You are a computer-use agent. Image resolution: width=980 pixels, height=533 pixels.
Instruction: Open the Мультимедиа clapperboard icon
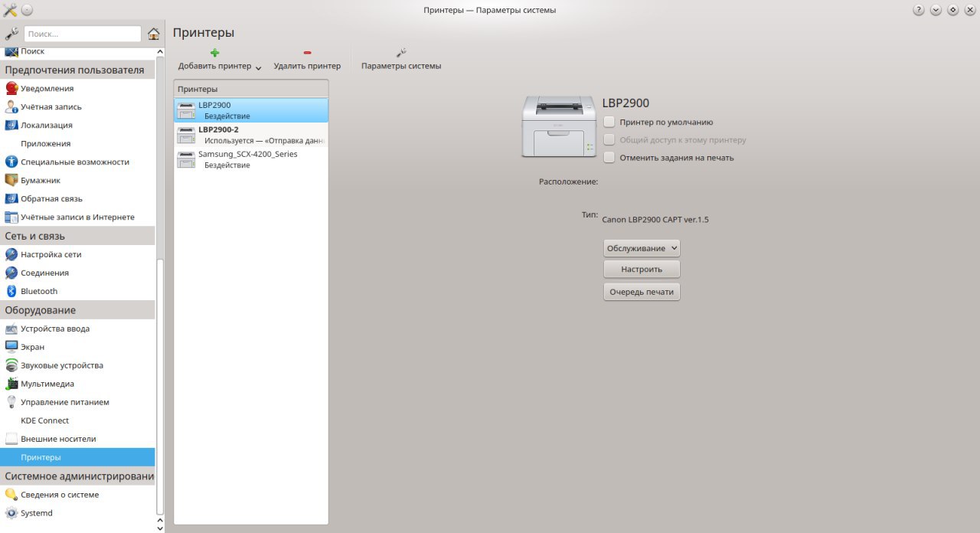click(11, 384)
